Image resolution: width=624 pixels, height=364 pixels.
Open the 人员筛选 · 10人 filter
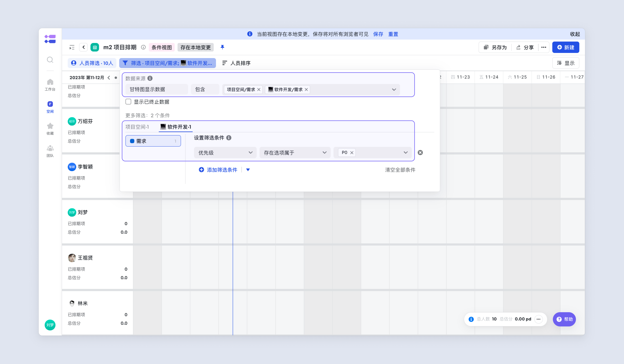click(92, 63)
